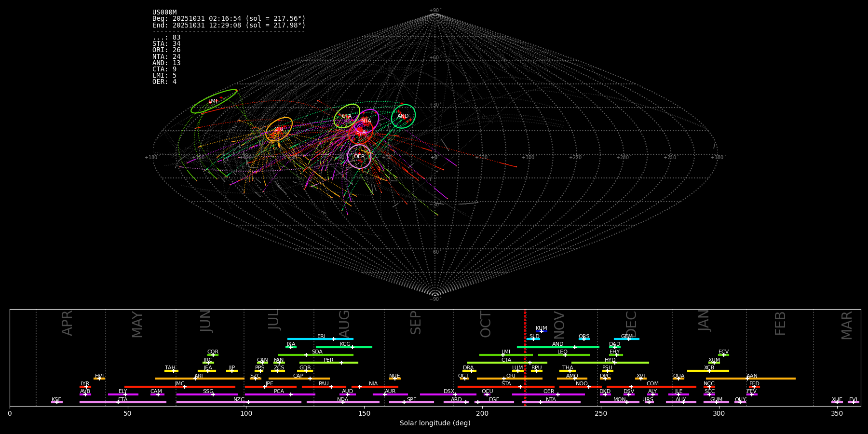
Task: Click the EVI shower label in timeline
Action: 854,400
